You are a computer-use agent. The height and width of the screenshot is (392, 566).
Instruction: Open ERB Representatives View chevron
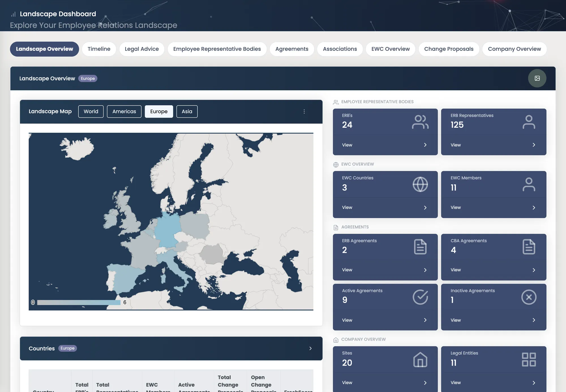pos(534,145)
